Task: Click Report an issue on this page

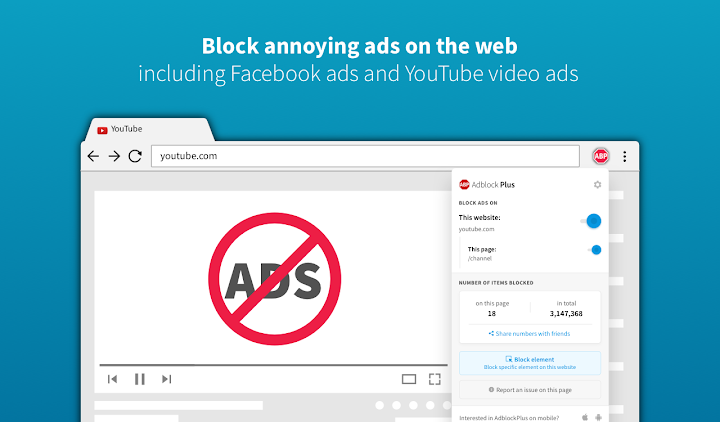Action: point(530,389)
